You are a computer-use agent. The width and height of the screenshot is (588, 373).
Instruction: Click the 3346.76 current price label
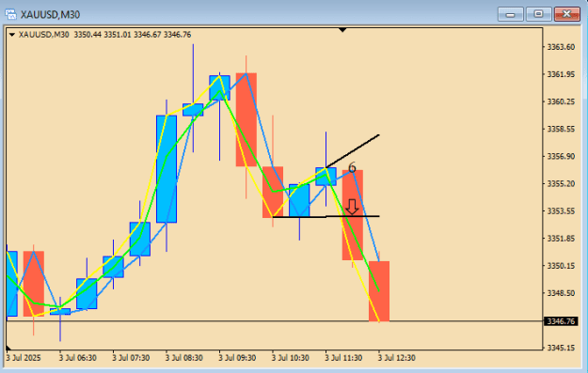(x=561, y=321)
